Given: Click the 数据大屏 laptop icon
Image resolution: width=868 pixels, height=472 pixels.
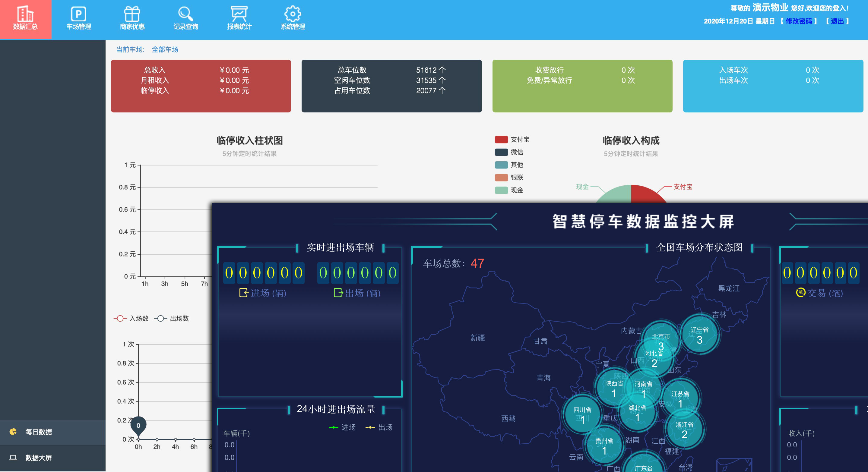Looking at the screenshot, I should [13, 458].
